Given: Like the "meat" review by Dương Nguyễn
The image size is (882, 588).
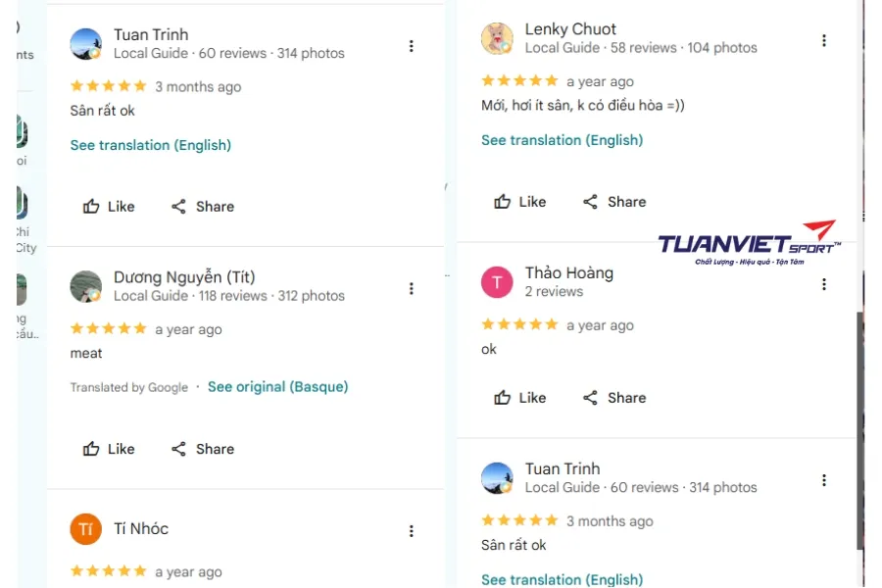Looking at the screenshot, I should [x=109, y=449].
